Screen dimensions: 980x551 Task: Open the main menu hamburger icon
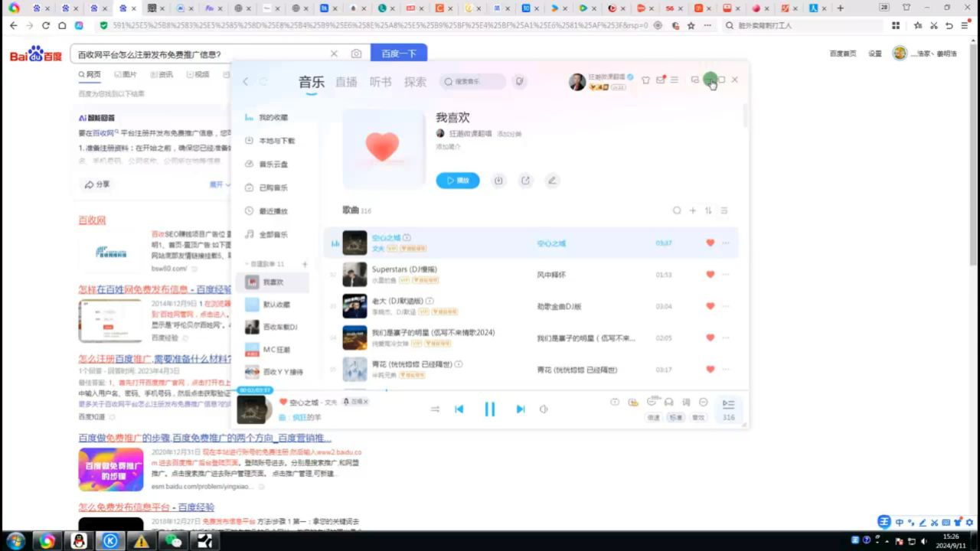pyautogui.click(x=675, y=80)
